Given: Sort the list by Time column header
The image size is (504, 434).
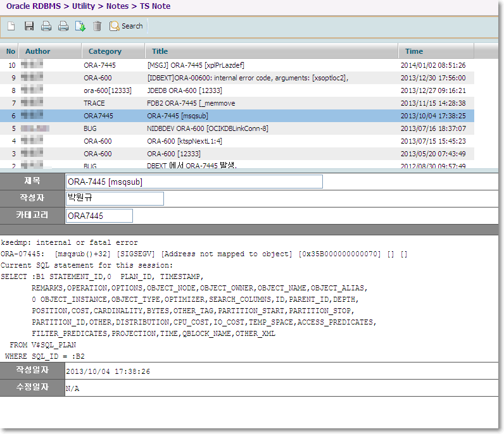Looking at the screenshot, I should (414, 51).
